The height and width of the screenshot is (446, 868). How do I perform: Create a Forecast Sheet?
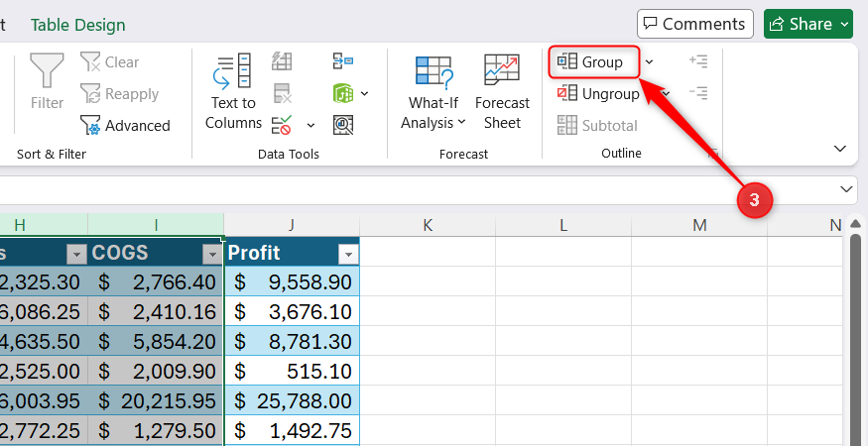click(x=502, y=91)
